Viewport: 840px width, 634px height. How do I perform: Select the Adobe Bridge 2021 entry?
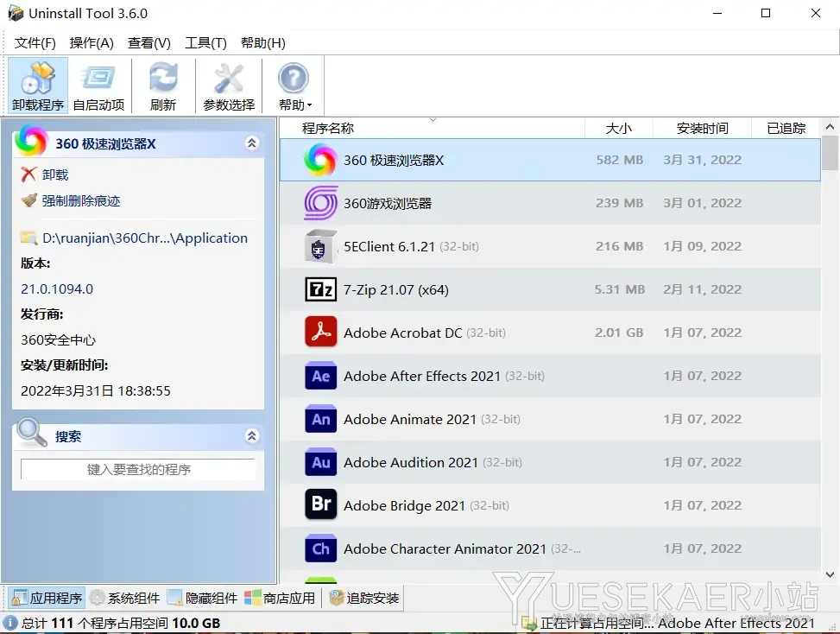(x=550, y=505)
